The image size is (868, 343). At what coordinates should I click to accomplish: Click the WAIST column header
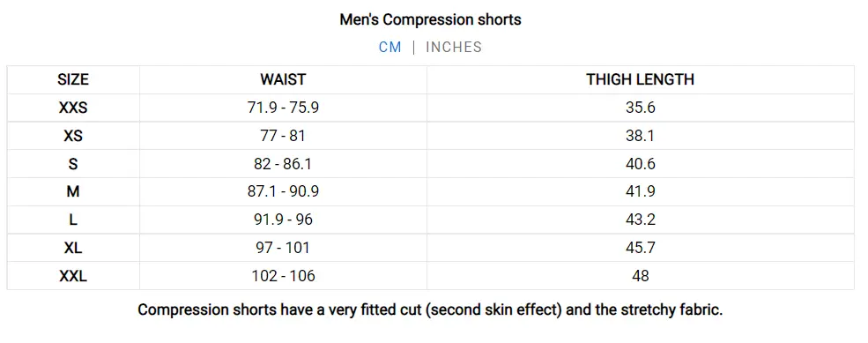tap(283, 79)
